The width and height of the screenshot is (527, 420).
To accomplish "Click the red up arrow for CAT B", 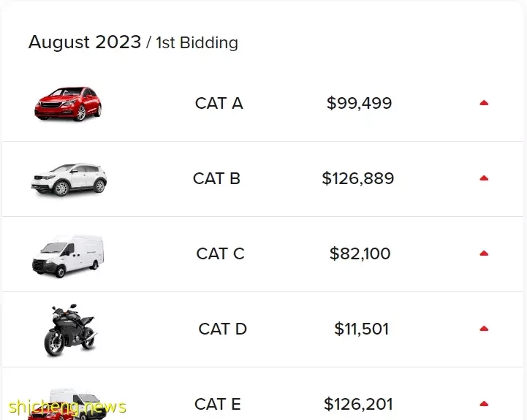I will tap(484, 178).
